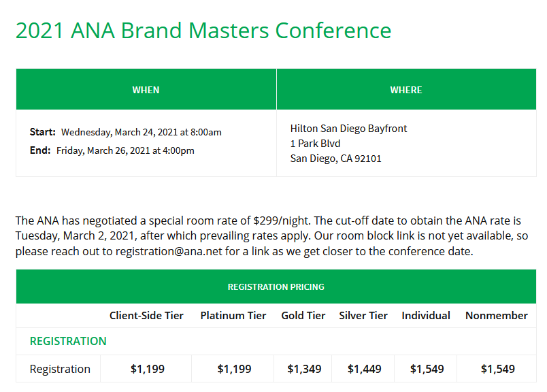Viewport: 547px width, 392px height.
Task: Click the Gold Tier $1,349 price
Action: tap(304, 369)
